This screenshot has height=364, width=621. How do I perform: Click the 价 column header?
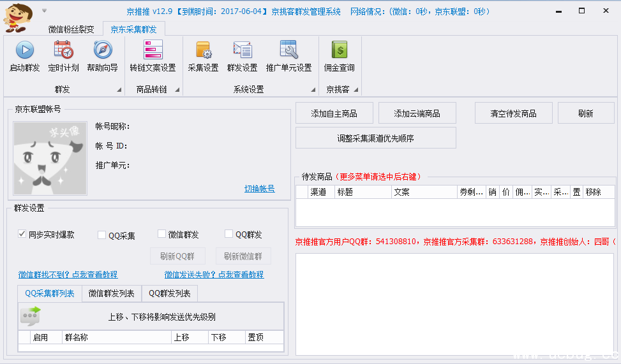point(505,192)
